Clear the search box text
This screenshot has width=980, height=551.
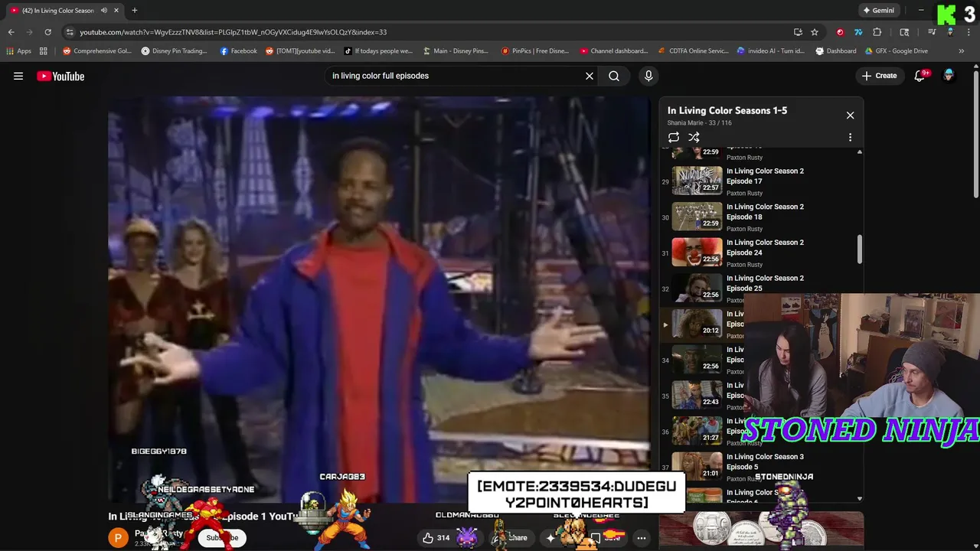tap(590, 76)
